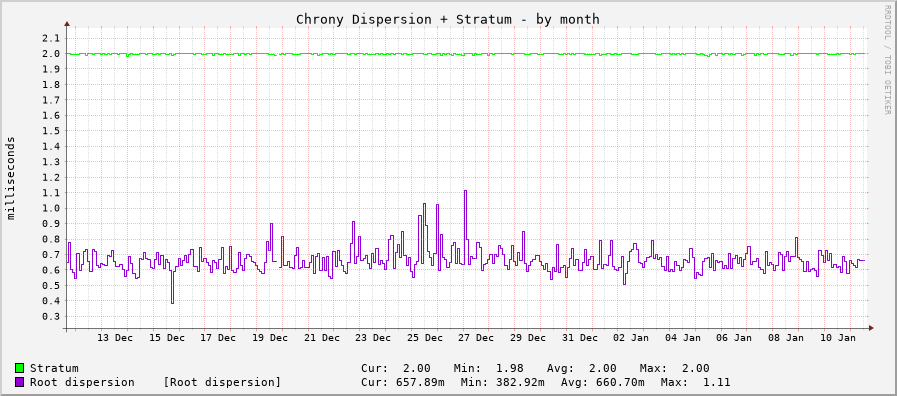
Task: Click the 1.0 y-axis tick value
Action: [x=51, y=208]
